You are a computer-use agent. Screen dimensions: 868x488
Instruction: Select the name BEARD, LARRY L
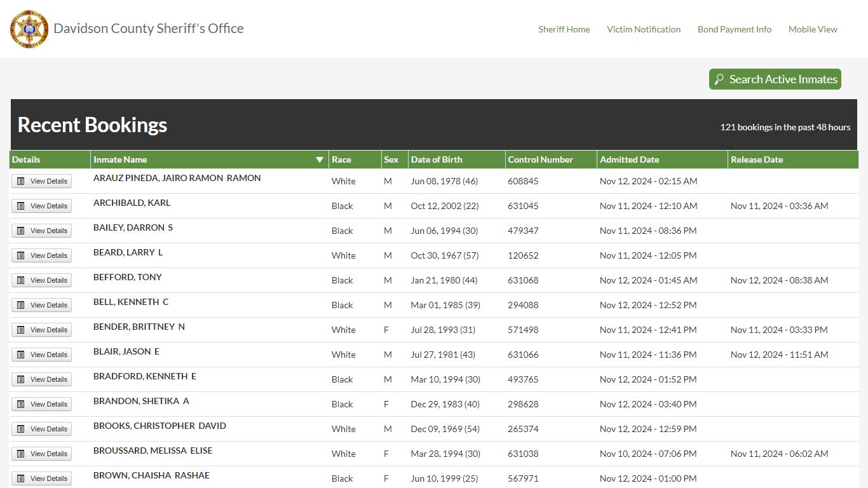coord(128,252)
